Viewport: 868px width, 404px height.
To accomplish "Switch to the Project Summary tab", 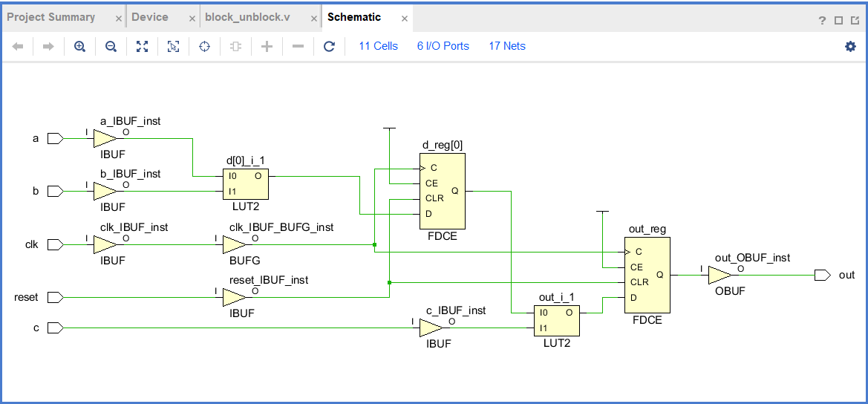I will coord(51,17).
